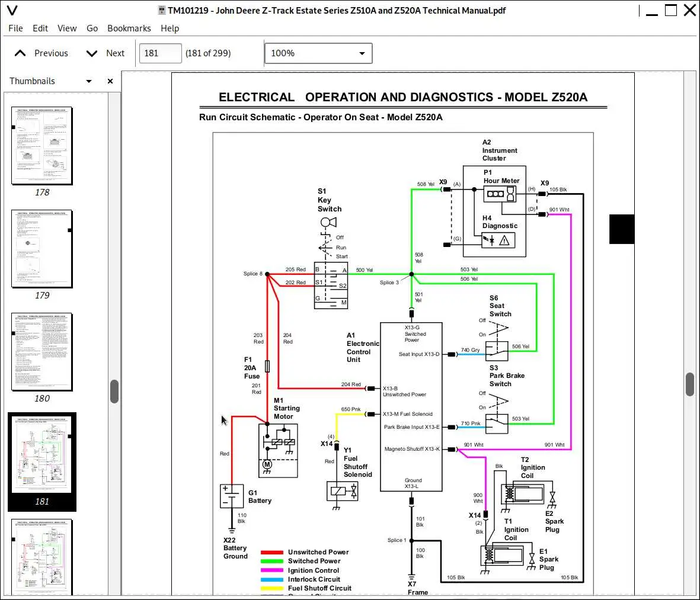The width and height of the screenshot is (700, 600).
Task: Click the 'Splice 8' label
Action: click(253, 274)
